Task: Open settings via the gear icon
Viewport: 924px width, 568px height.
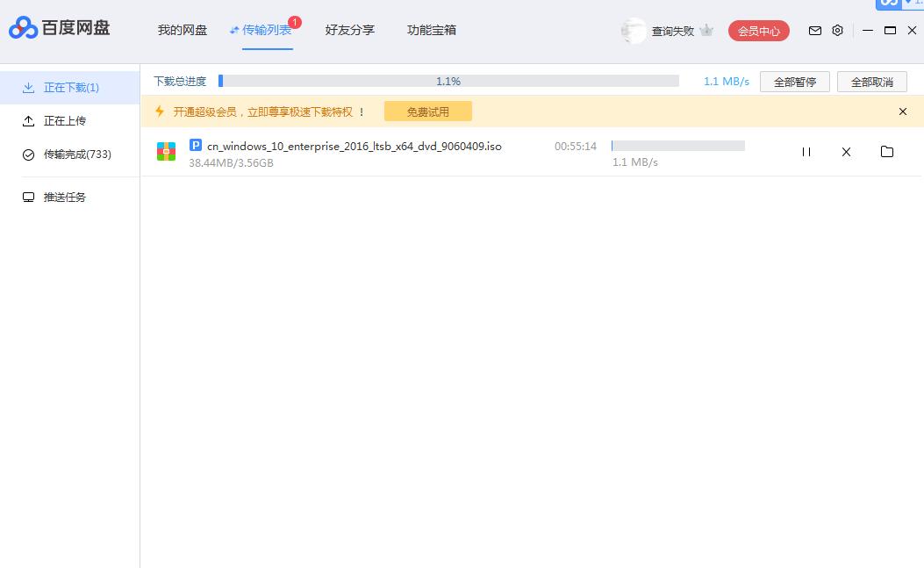Action: tap(837, 30)
